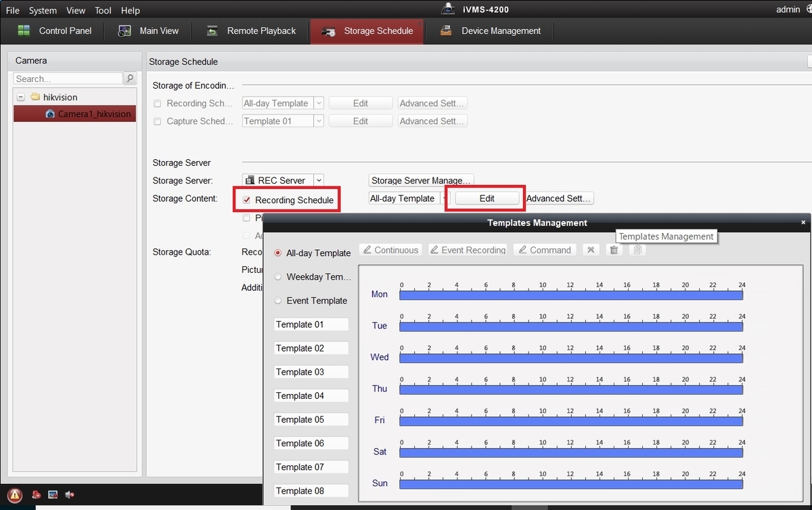This screenshot has height=510, width=812.
Task: Switch to Remote Playback tab
Action: pos(250,30)
